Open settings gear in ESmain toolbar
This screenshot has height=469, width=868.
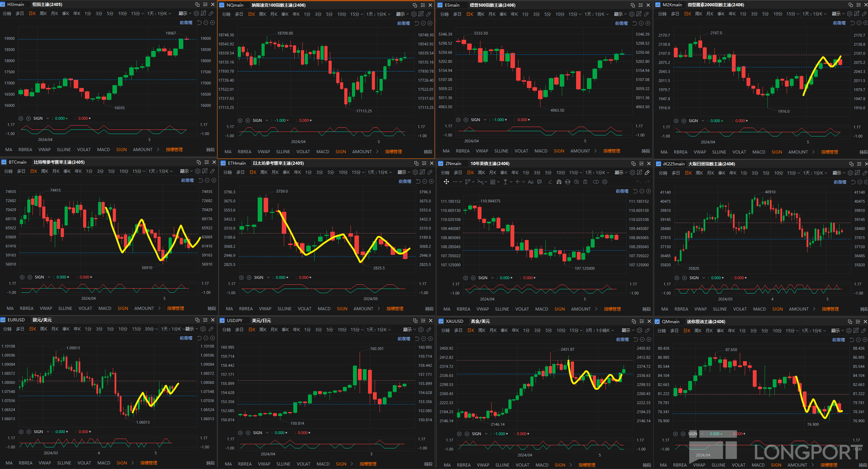(632, 14)
